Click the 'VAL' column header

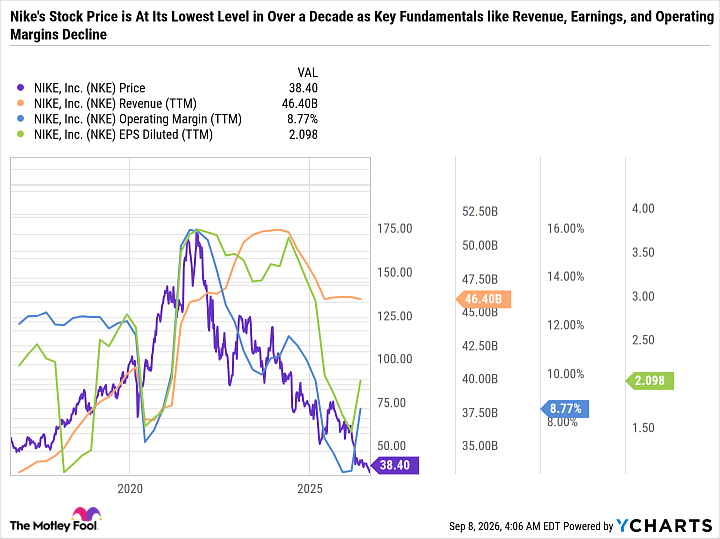pyautogui.click(x=307, y=73)
